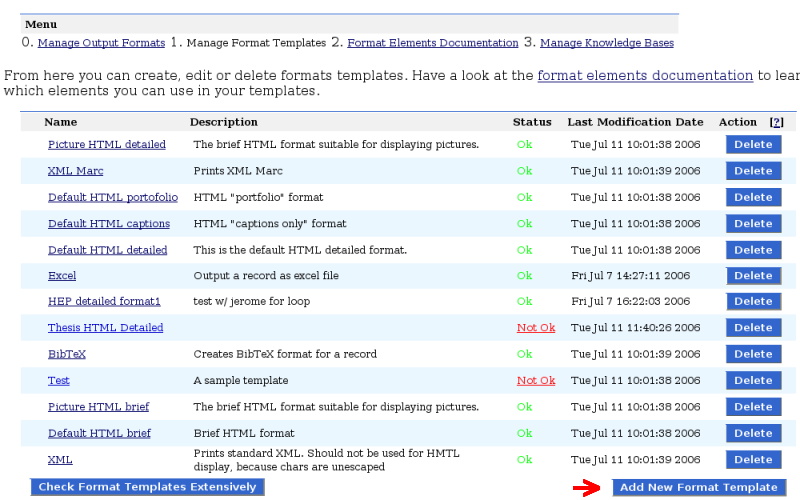Delete the XML template

[x=753, y=459]
